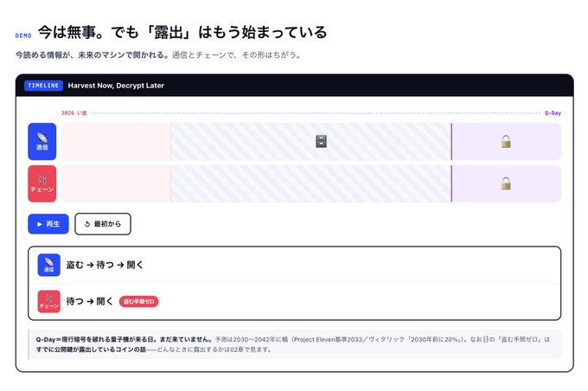
Task: Click the padlock icon in チェーン track
Action: (506, 183)
